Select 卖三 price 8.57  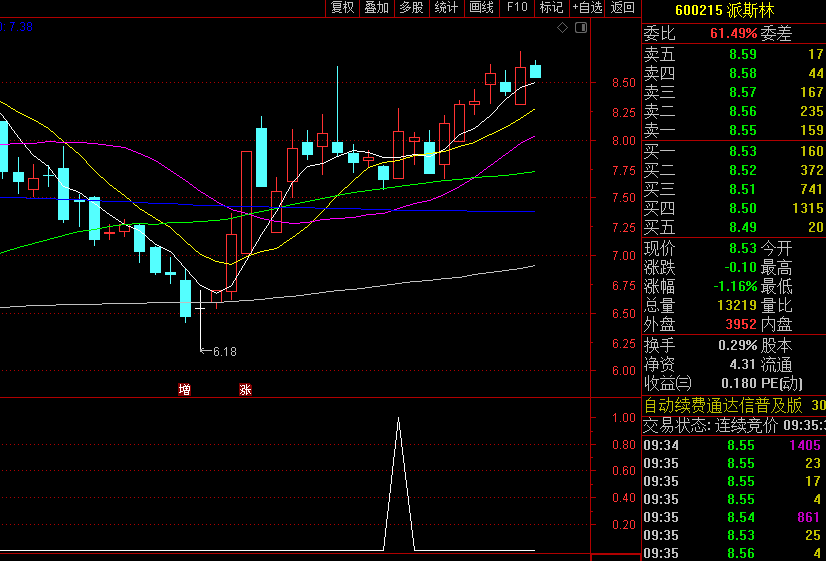click(x=743, y=92)
